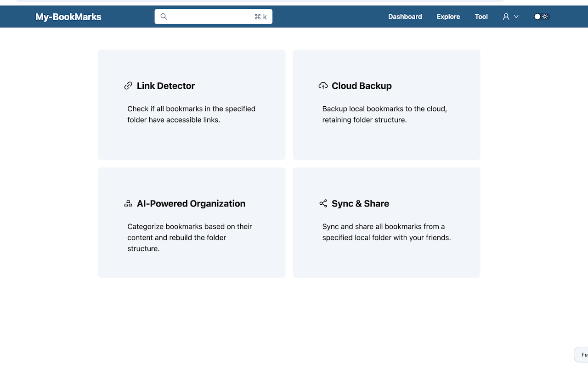Toggle the light/dark theme switch
The image size is (588, 368).
point(541,17)
